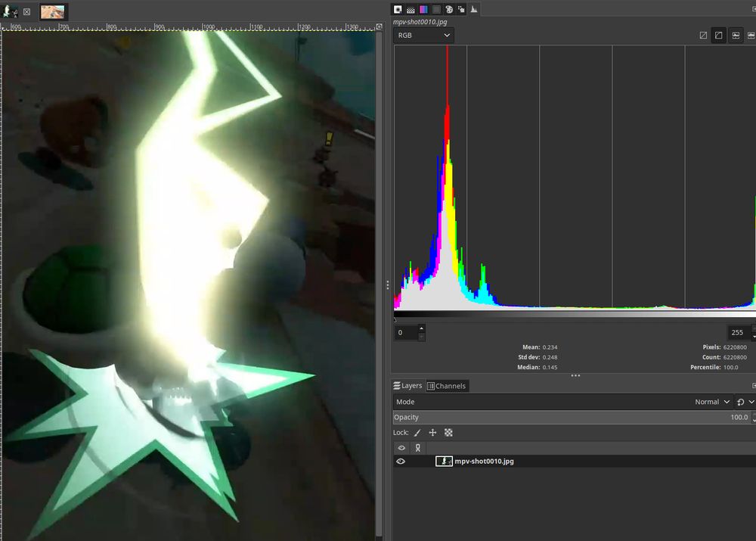Toggle lock pixels brush icon
756x541 pixels.
[x=417, y=432]
